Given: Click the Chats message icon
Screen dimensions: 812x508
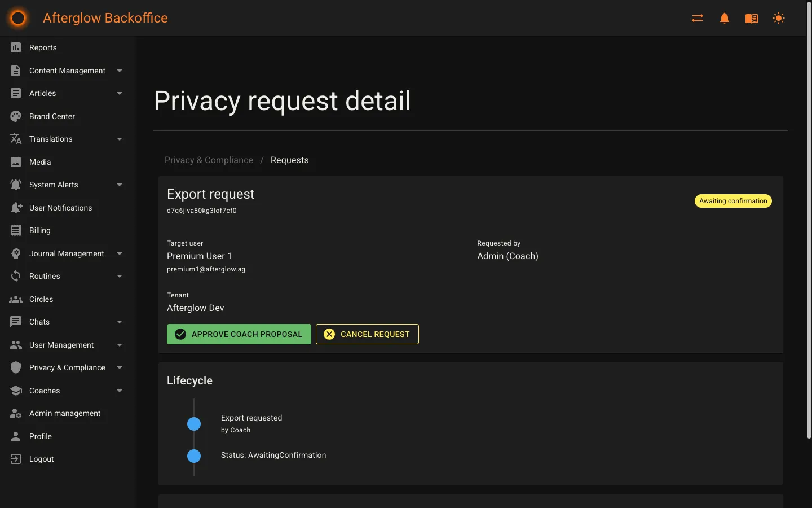Looking at the screenshot, I should pos(16,322).
